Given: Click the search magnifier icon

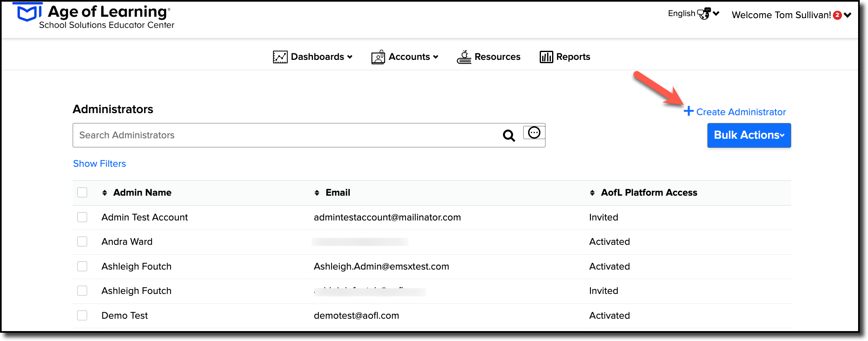Looking at the screenshot, I should [x=509, y=135].
